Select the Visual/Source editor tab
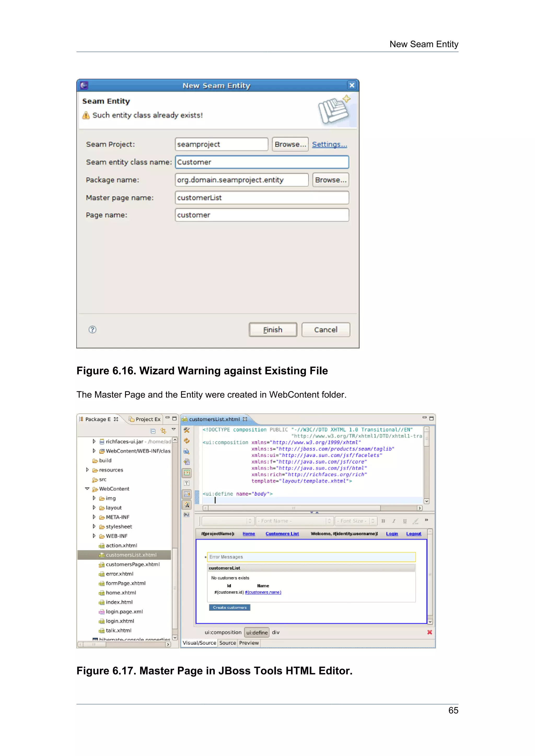 tap(199, 643)
